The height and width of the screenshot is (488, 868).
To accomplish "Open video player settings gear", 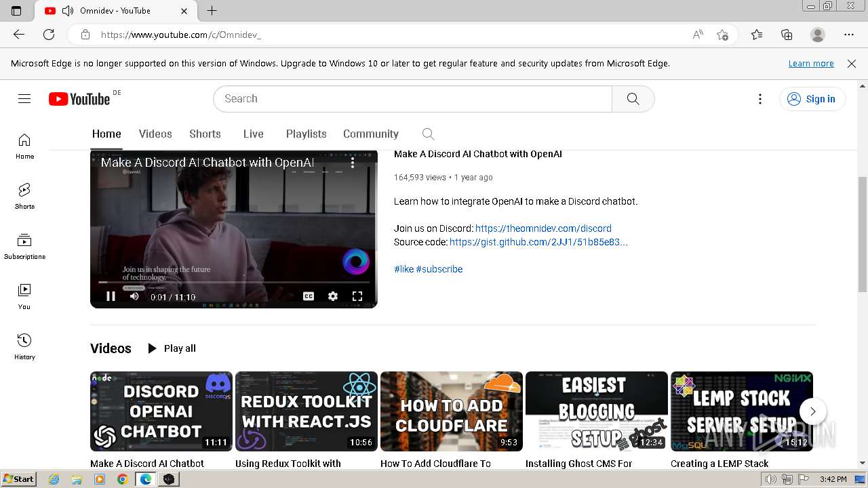I will [x=333, y=296].
